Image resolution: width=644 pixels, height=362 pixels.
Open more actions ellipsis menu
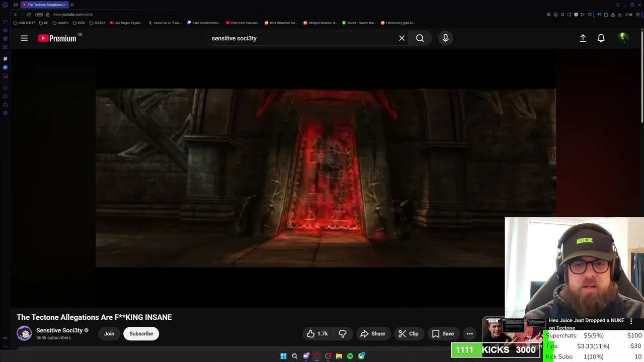tap(469, 334)
